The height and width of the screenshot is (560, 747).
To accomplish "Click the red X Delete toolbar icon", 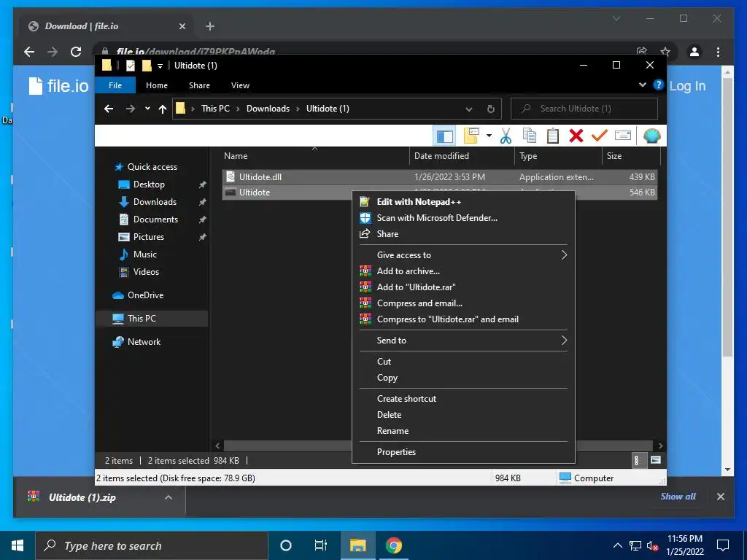I will coord(576,136).
